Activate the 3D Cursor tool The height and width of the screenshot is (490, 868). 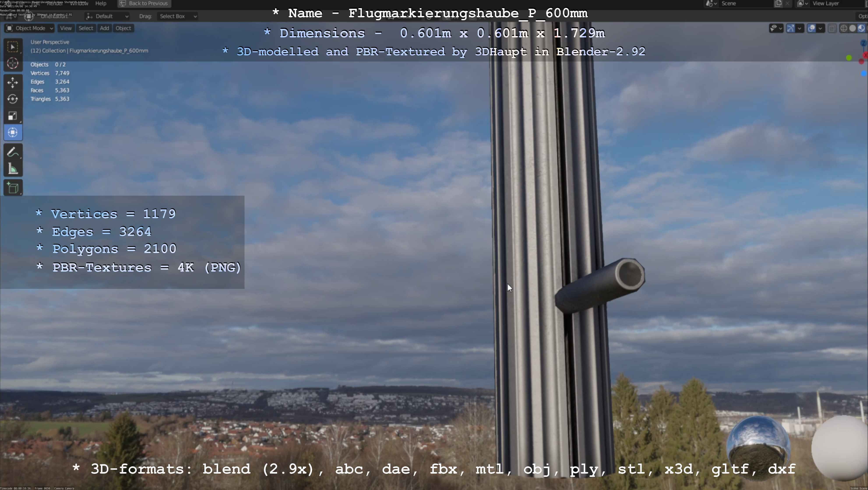(x=13, y=63)
